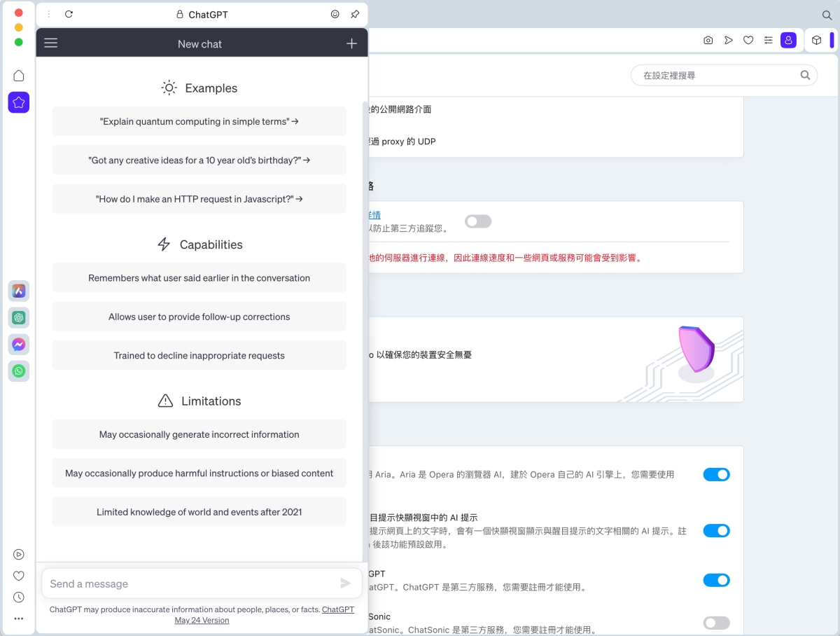This screenshot has width=840, height=636.
Task: Open the play arrow toolbar icon
Action: click(x=729, y=41)
